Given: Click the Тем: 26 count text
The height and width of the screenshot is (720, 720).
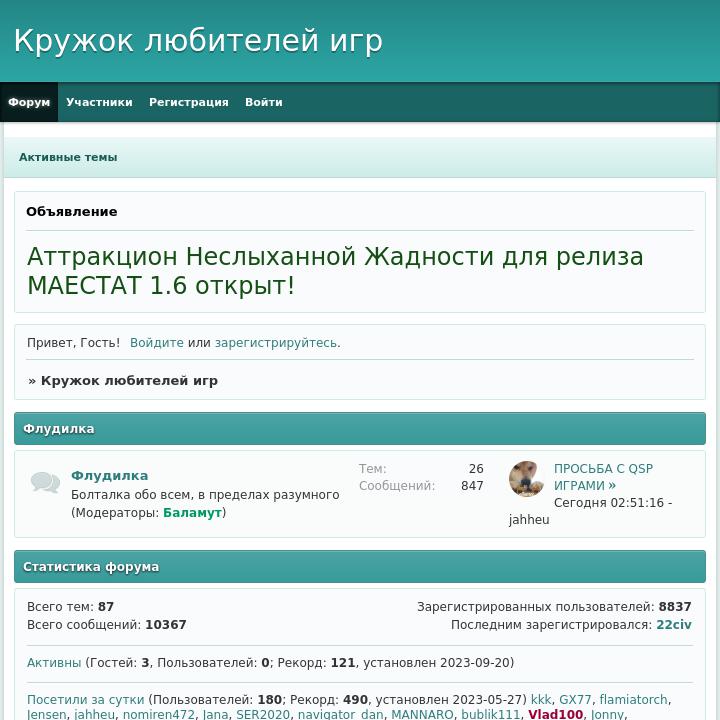Looking at the screenshot, I should click(x=421, y=468).
